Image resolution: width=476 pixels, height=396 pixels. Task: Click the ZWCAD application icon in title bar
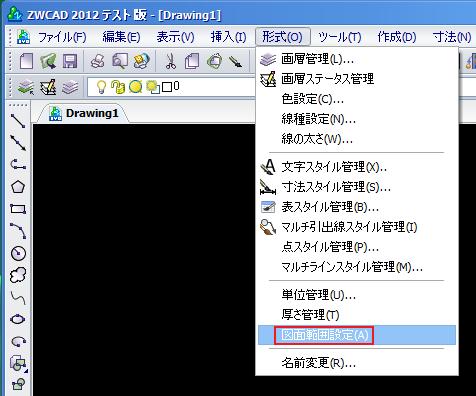tap(15, 14)
